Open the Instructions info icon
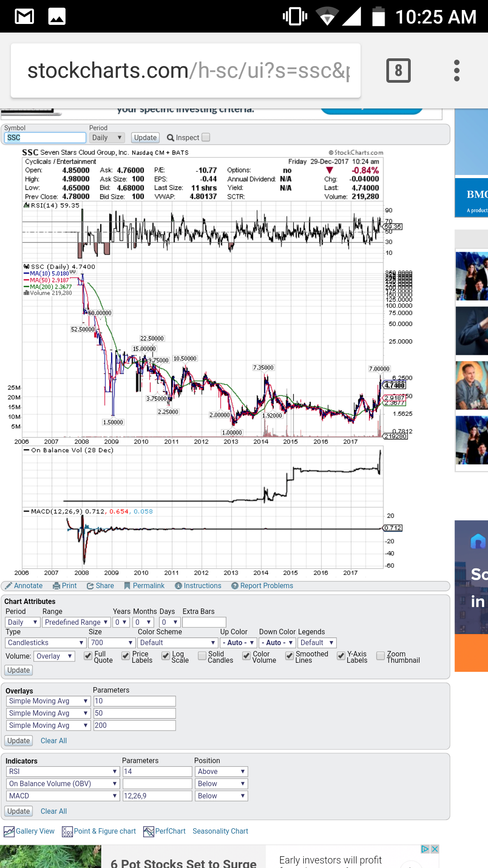The image size is (488, 868). (x=178, y=586)
